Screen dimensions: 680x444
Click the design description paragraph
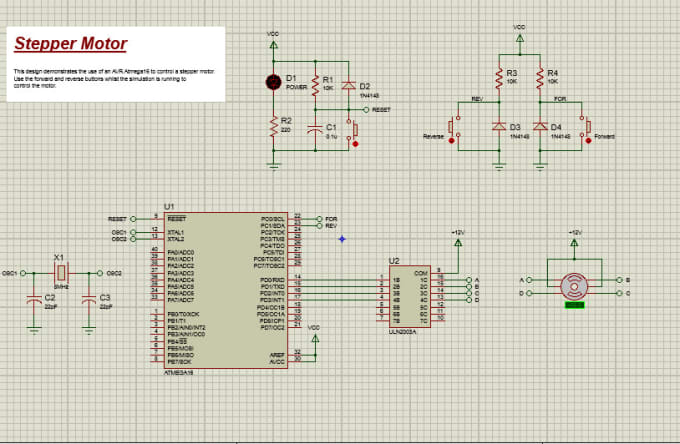pyautogui.click(x=114, y=78)
